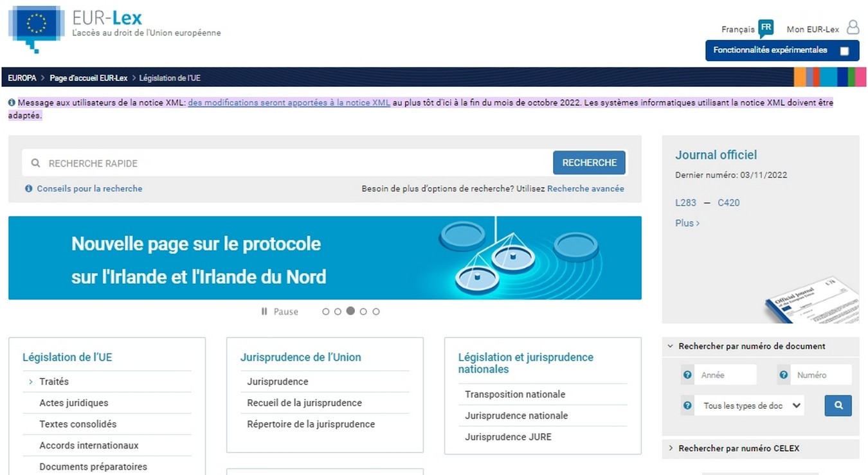This screenshot has height=475, width=868.
Task: Click info icon beside Conseils pour la recherche
Action: tap(29, 189)
